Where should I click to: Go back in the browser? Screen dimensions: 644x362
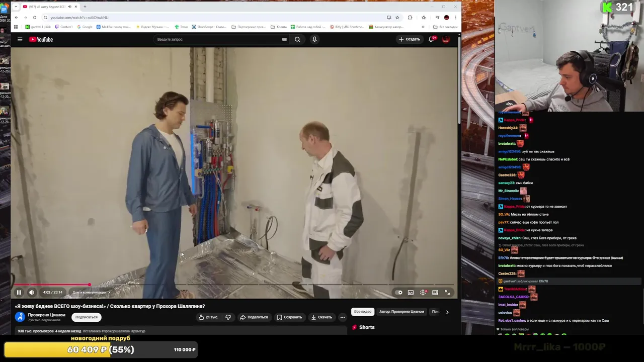click(x=16, y=18)
